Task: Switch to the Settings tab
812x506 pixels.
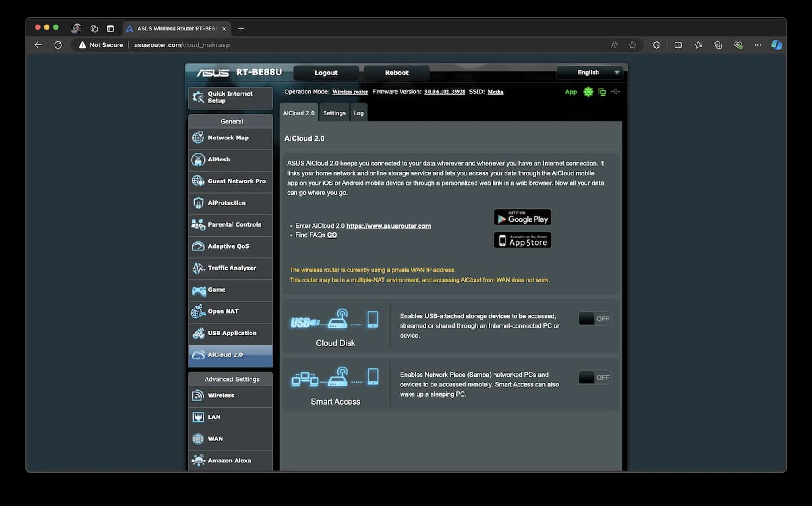Action: click(334, 113)
